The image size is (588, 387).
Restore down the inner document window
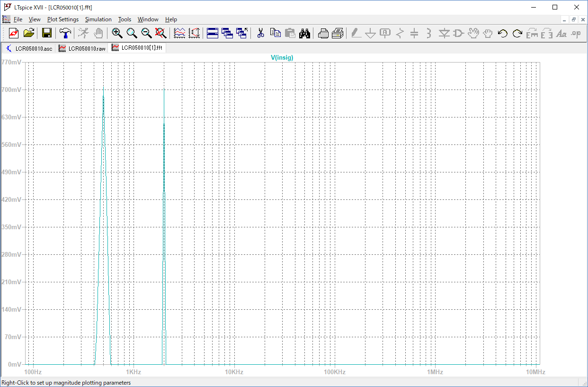573,19
